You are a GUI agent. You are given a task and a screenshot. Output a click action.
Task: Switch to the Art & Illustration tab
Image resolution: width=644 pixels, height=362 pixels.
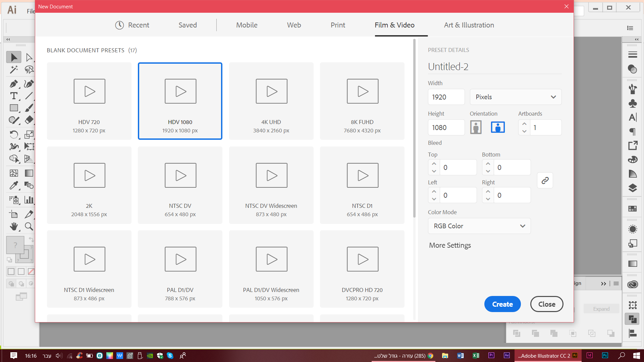pos(469,25)
